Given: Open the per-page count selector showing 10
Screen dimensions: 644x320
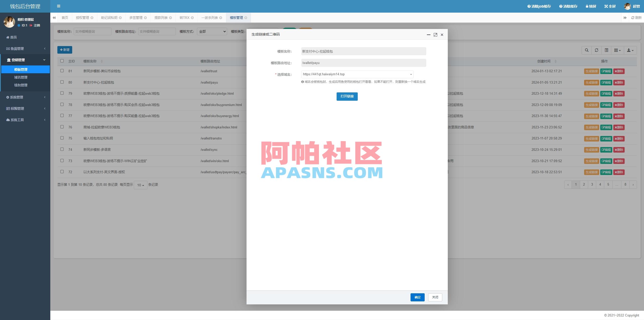Looking at the screenshot, I should coord(140,185).
